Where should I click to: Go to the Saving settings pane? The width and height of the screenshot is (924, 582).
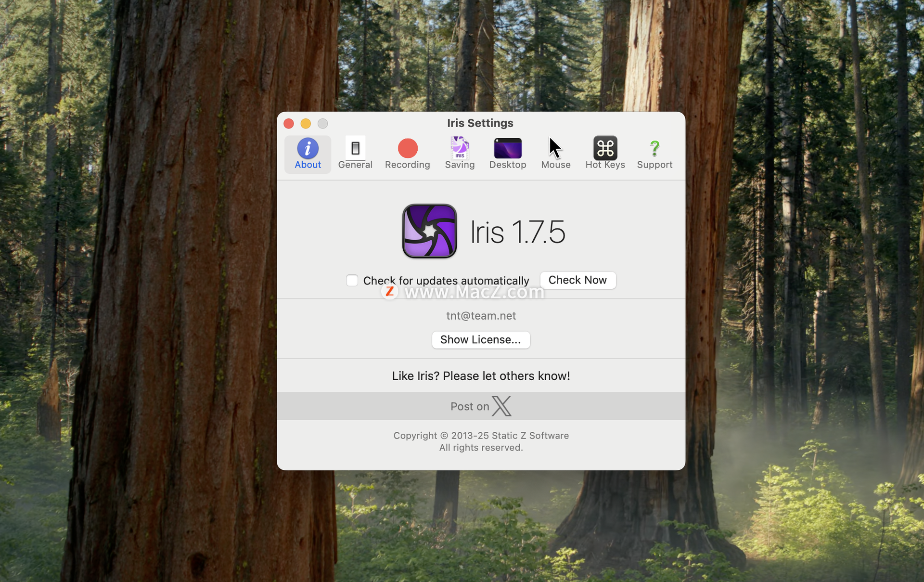(460, 154)
